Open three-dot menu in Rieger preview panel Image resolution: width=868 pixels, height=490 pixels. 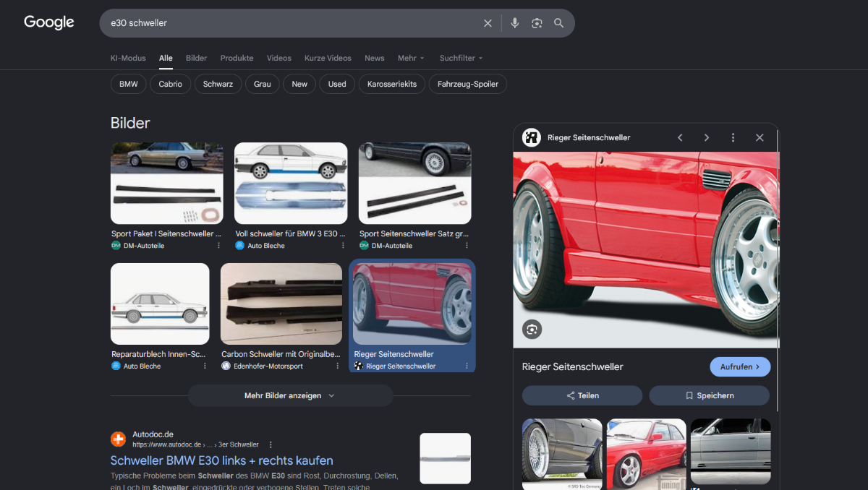click(733, 137)
